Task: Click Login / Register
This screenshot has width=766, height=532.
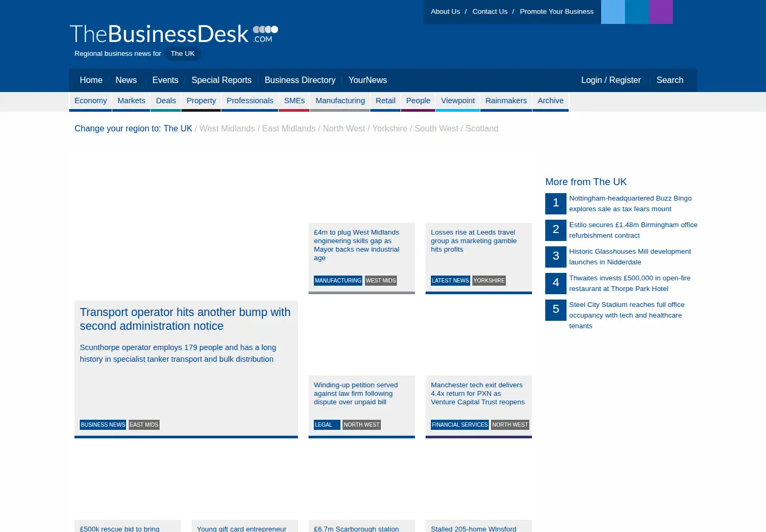Action: (611, 80)
